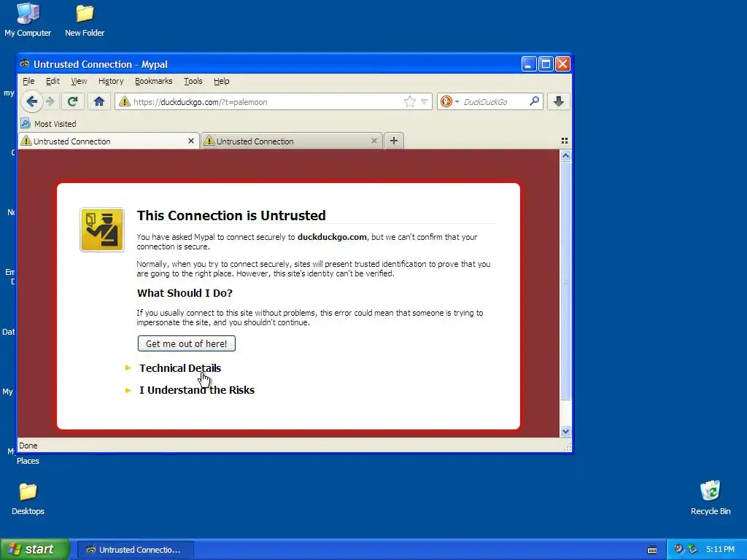Click the keyboard icon in the taskbar
Image resolution: width=747 pixels, height=560 pixels.
(x=652, y=550)
